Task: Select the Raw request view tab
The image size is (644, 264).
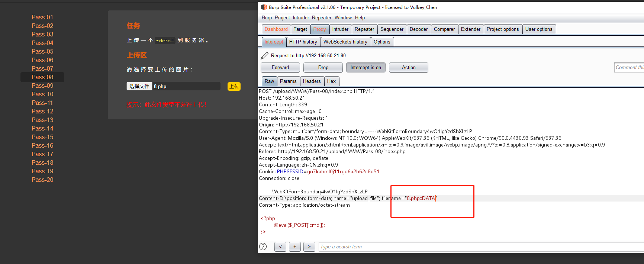Action: pos(269,81)
